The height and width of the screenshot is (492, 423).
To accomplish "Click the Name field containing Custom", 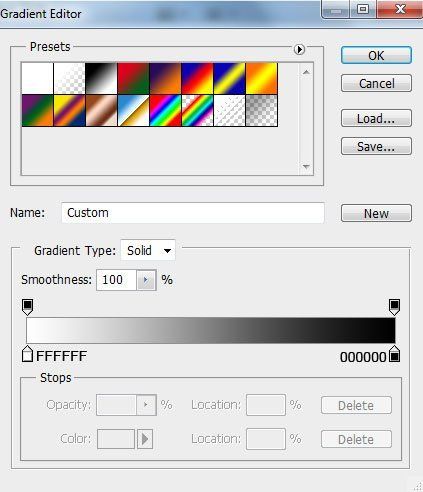I will [193, 213].
